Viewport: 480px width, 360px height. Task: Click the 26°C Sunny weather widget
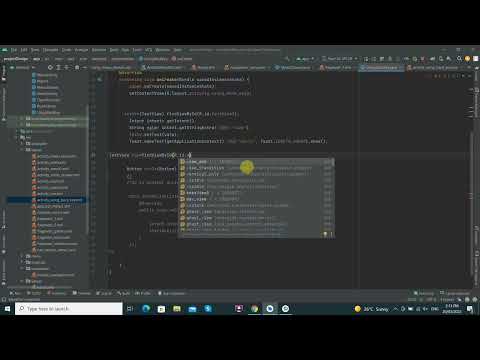(372, 309)
